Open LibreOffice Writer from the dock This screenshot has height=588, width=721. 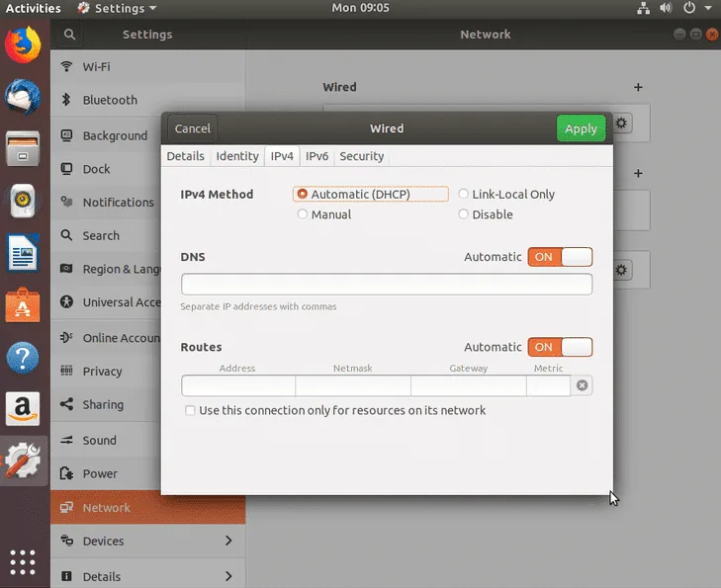(23, 253)
